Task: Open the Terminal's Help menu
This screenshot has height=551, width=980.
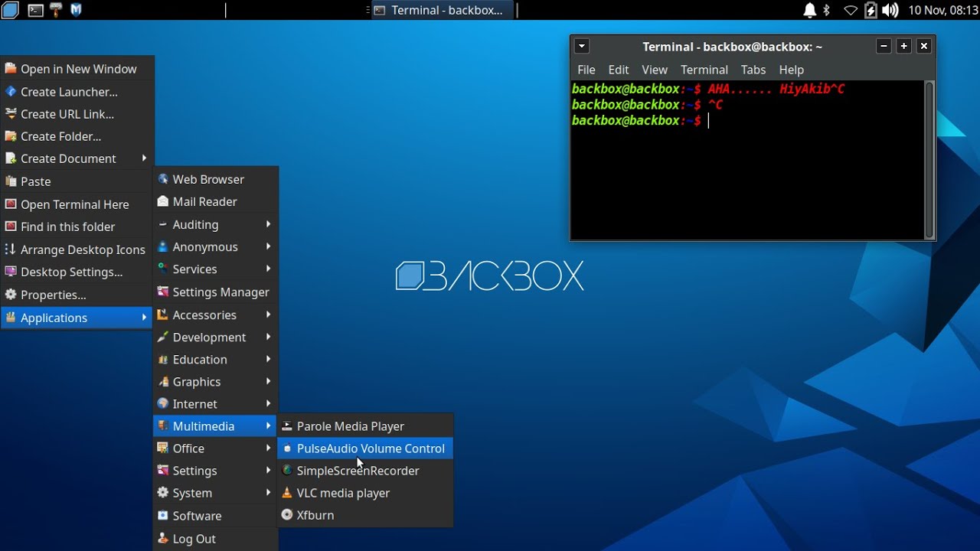Action: pyautogui.click(x=792, y=70)
